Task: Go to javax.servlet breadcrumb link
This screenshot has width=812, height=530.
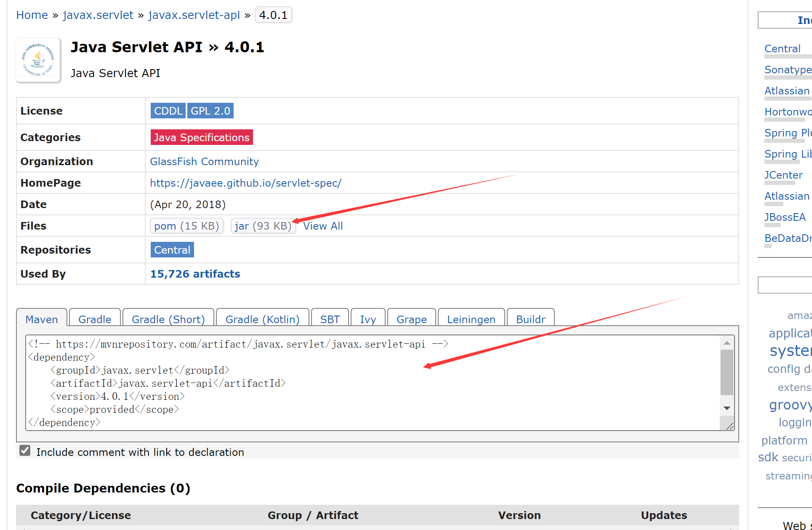Action: click(98, 15)
